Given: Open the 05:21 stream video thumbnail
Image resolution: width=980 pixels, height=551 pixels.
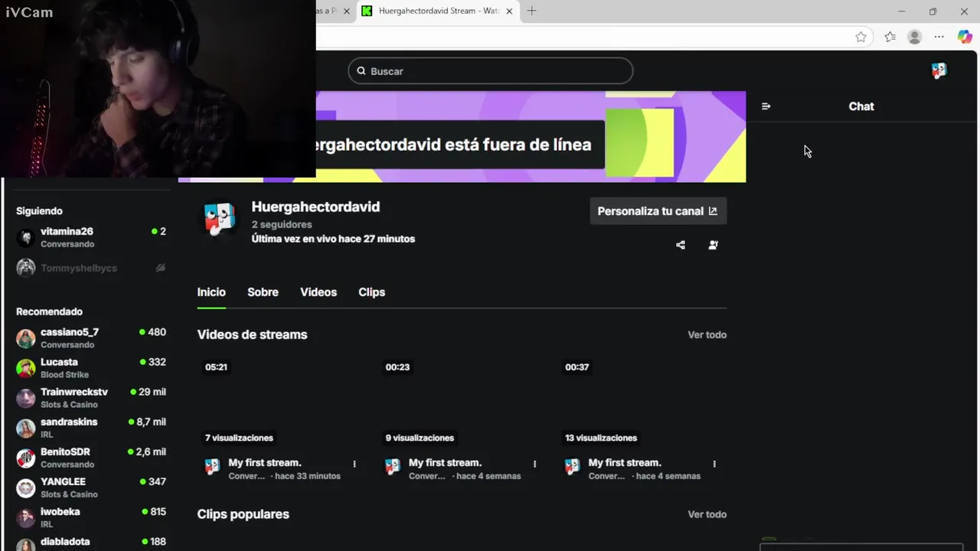Looking at the screenshot, I should click(280, 402).
